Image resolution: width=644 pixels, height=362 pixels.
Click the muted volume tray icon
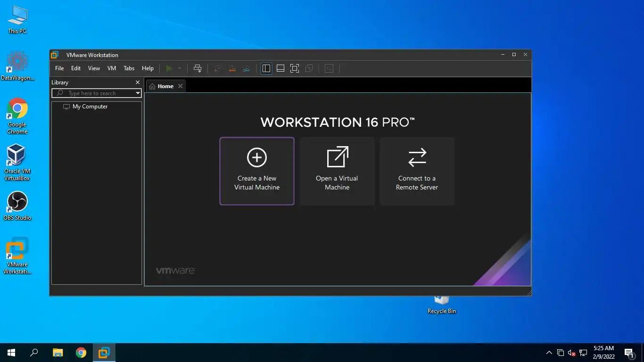572,353
